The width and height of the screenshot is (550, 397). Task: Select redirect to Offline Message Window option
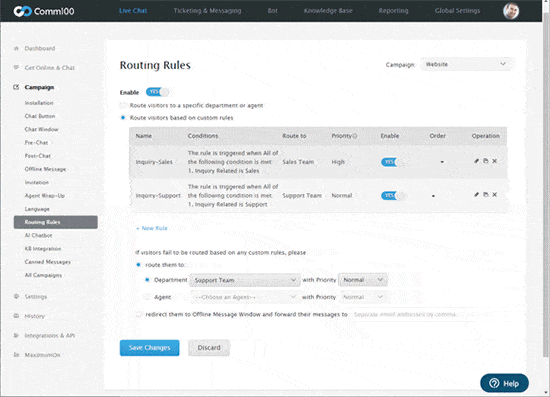tap(139, 314)
